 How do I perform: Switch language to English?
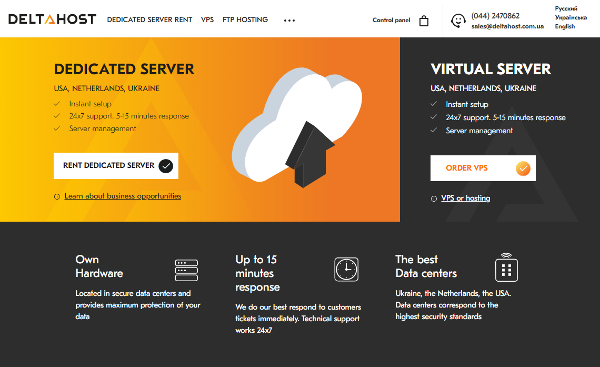point(565,26)
